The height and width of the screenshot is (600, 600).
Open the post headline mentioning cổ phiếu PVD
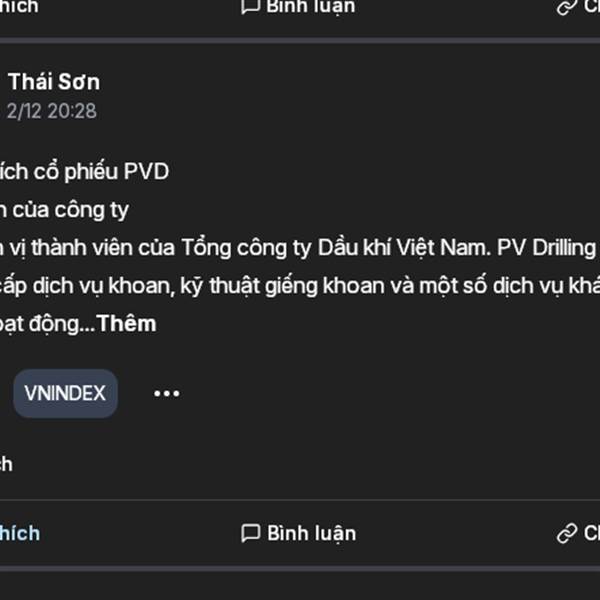pyautogui.click(x=84, y=171)
